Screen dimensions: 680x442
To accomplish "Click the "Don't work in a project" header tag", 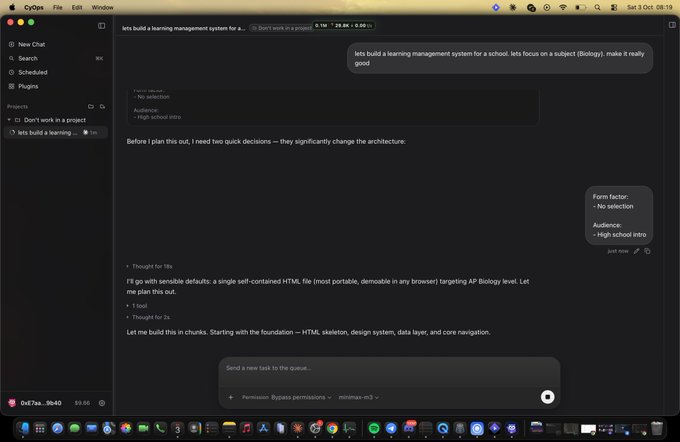I will [281, 28].
